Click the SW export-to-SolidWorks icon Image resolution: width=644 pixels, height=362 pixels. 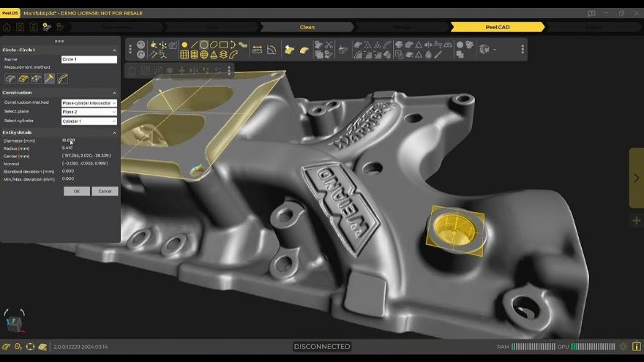(484, 50)
